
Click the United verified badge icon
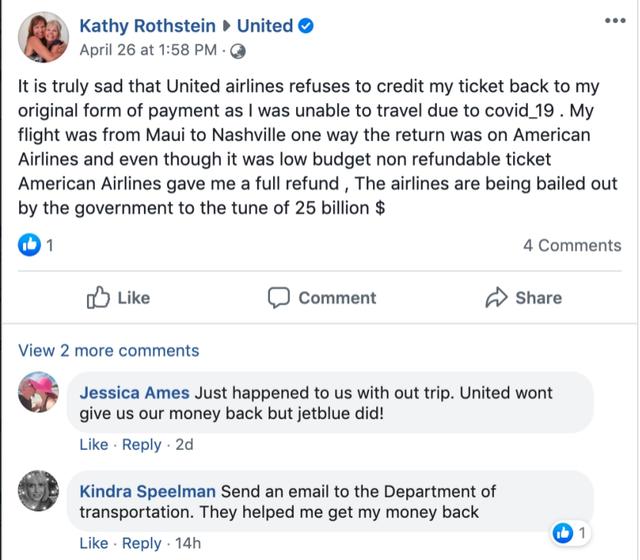pyautogui.click(x=306, y=26)
